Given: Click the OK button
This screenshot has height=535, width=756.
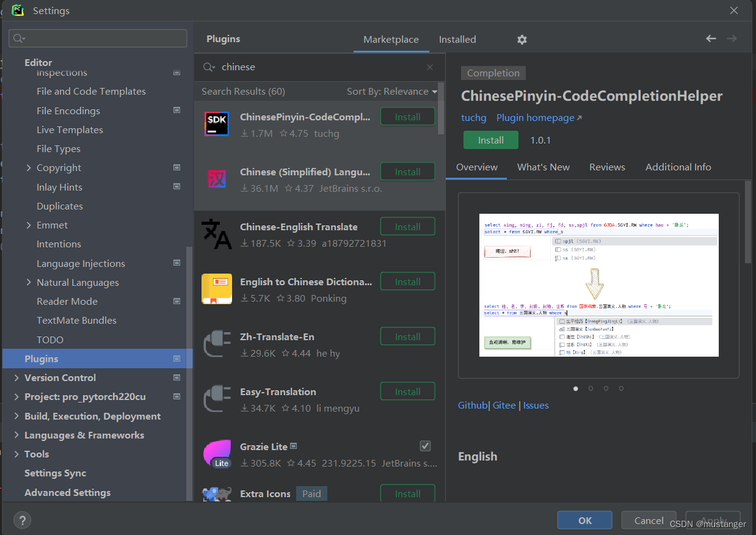Looking at the screenshot, I should tap(585, 520).
